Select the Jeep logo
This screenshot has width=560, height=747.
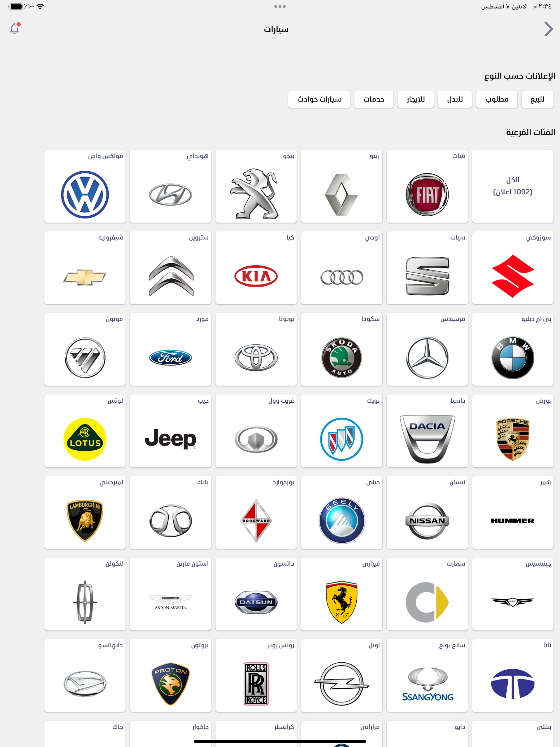click(x=170, y=439)
